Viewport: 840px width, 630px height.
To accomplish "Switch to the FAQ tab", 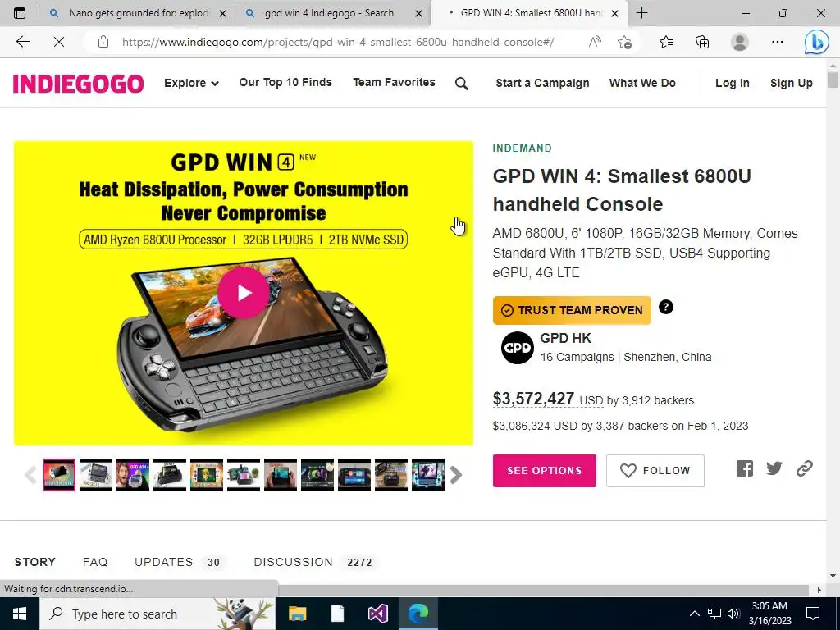I will click(95, 562).
